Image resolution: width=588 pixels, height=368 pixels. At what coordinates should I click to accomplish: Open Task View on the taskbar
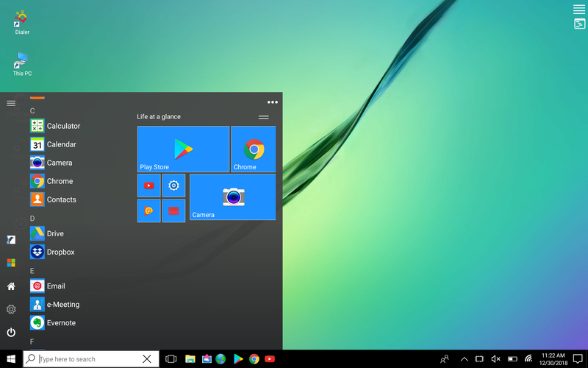171,359
